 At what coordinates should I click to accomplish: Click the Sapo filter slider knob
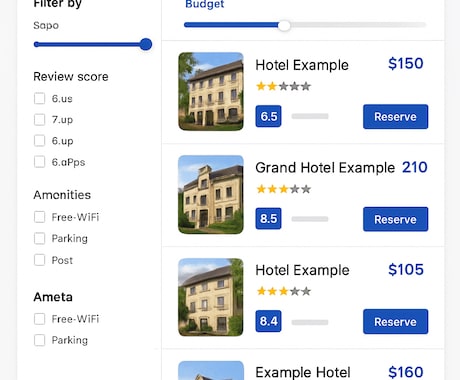pyautogui.click(x=146, y=44)
